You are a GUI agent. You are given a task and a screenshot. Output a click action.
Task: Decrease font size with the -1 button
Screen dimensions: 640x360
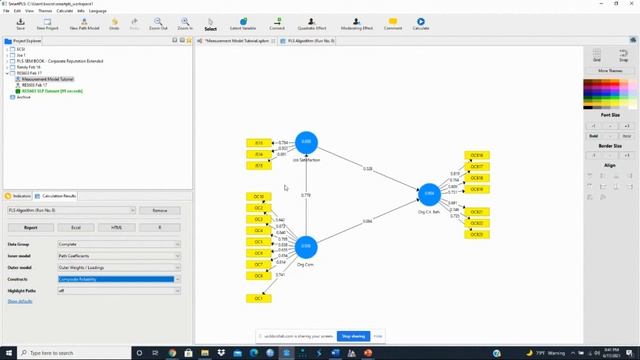coord(593,126)
